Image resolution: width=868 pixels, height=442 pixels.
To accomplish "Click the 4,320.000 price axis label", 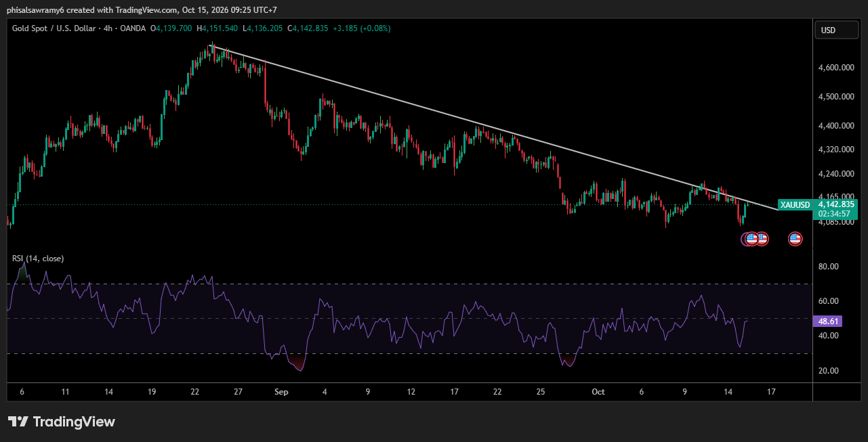I will click(x=835, y=149).
